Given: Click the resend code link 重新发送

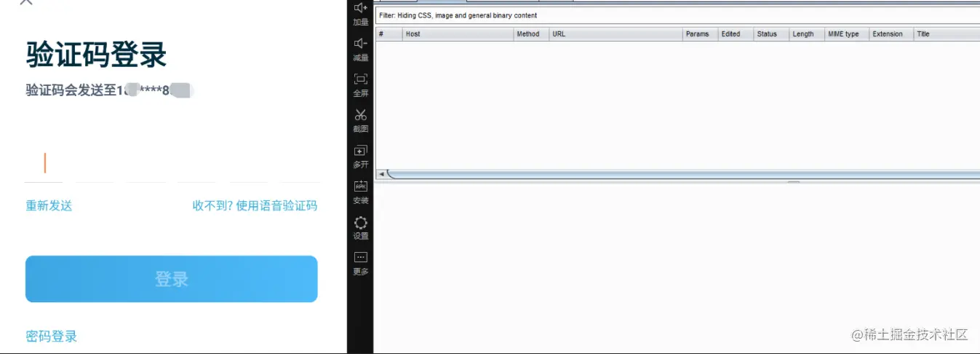Looking at the screenshot, I should (49, 205).
